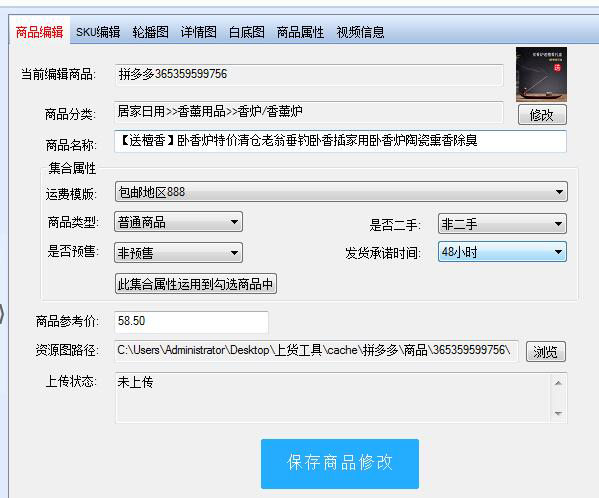Expand the 发货承诺时间 dropdown
The width and height of the screenshot is (599, 498).
point(502,252)
